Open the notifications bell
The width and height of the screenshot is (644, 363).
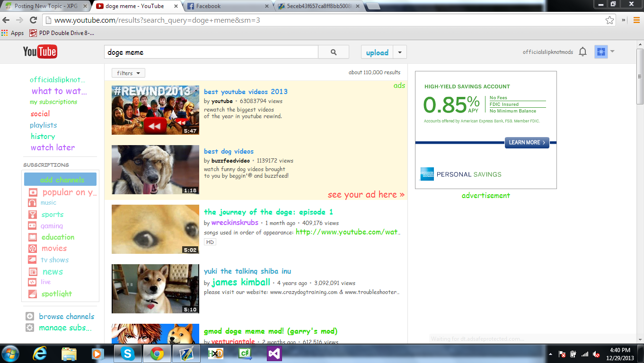pos(583,52)
